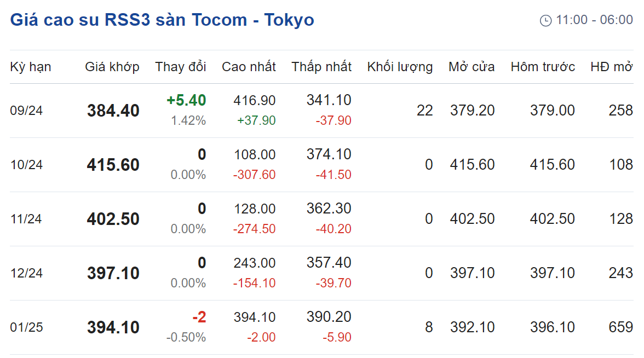Click the +5.40 change value
This screenshot has width=644, height=358.
(186, 100)
